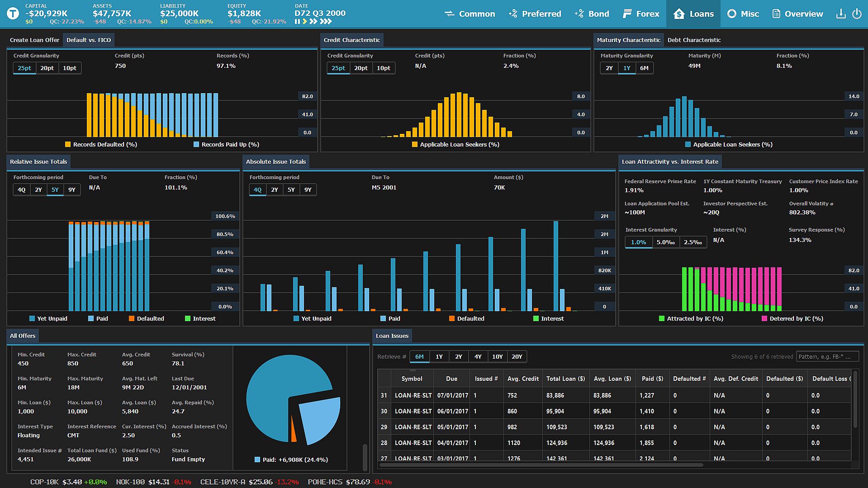Select 2Y maturity granularity
This screenshot has width=868, height=488.
point(609,68)
